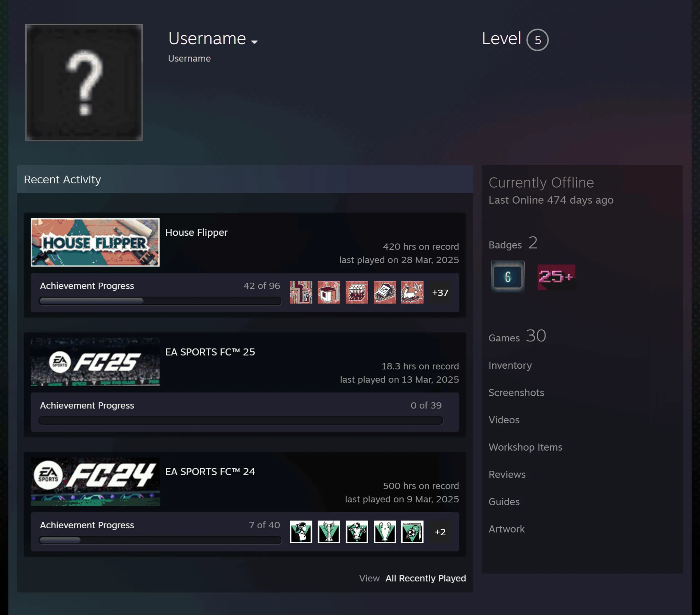700x615 pixels.
Task: Open the Inventory link
Action: coord(510,365)
